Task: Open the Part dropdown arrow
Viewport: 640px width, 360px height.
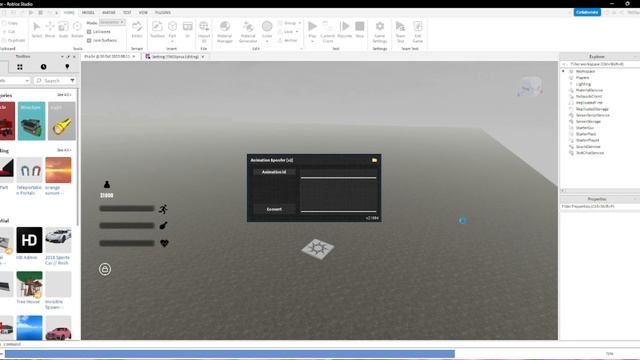Action: pos(172,41)
